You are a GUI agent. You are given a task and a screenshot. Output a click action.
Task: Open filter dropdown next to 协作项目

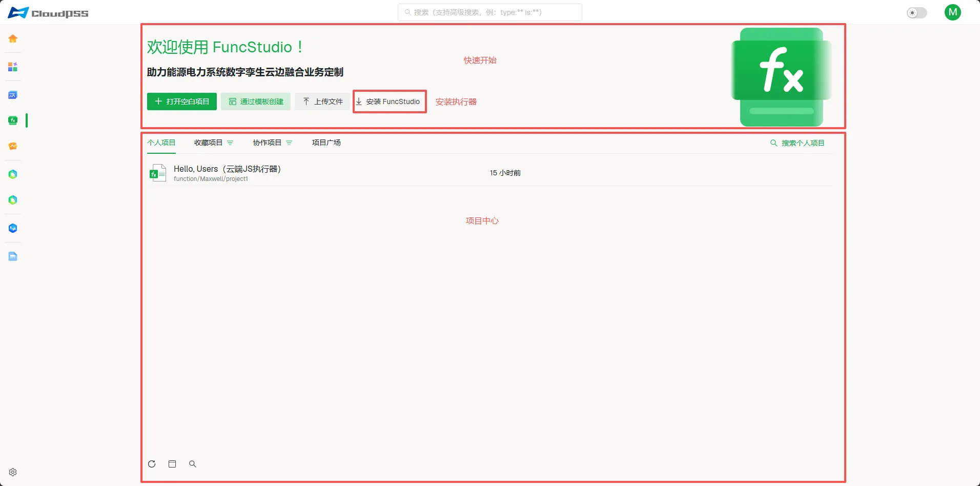click(x=289, y=143)
